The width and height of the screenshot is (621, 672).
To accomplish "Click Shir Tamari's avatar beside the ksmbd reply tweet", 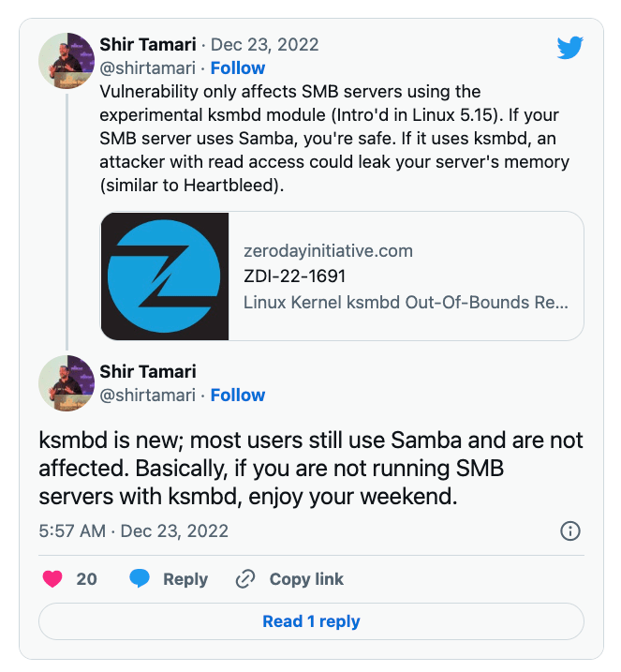I will 66,382.
